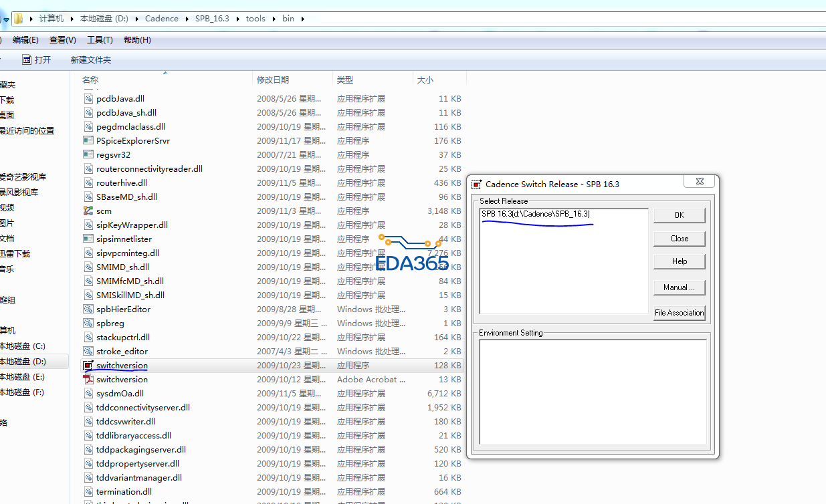The width and height of the screenshot is (826, 504).
Task: Click the stackupctrl.dll file icon
Action: [x=88, y=337]
